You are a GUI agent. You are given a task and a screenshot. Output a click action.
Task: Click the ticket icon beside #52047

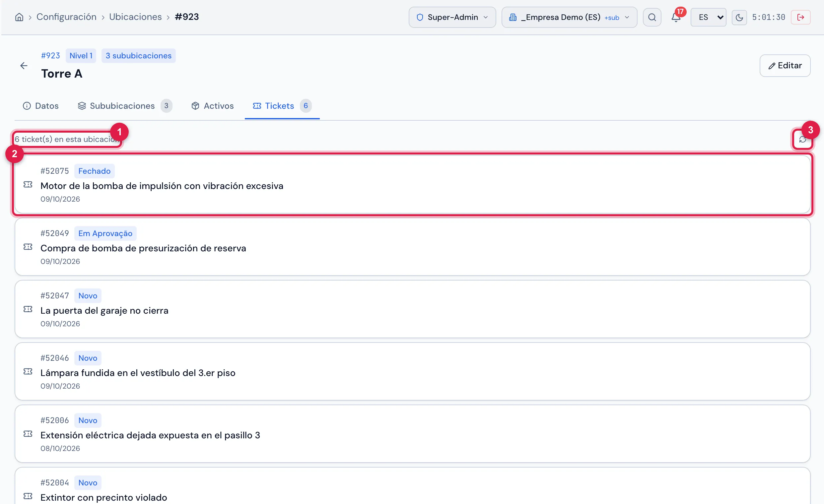pos(28,309)
